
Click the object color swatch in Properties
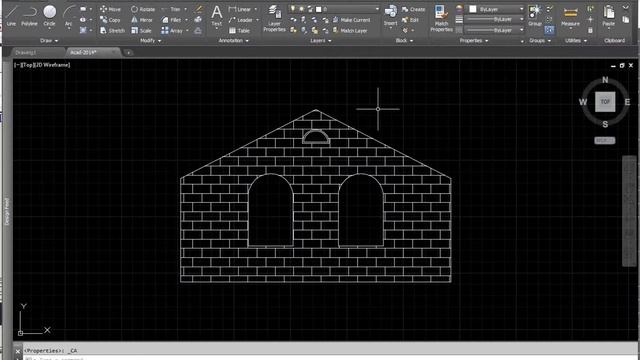473,9
